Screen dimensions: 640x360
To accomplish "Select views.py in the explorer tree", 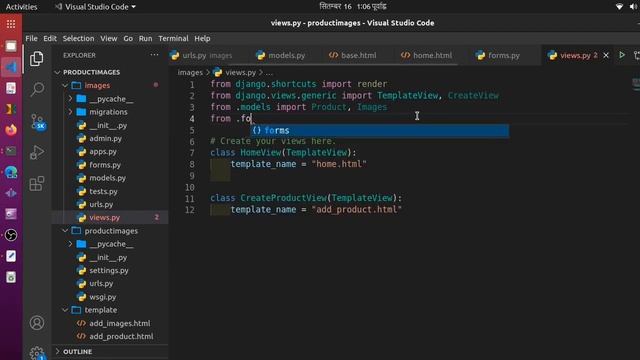I will click(x=110, y=218).
